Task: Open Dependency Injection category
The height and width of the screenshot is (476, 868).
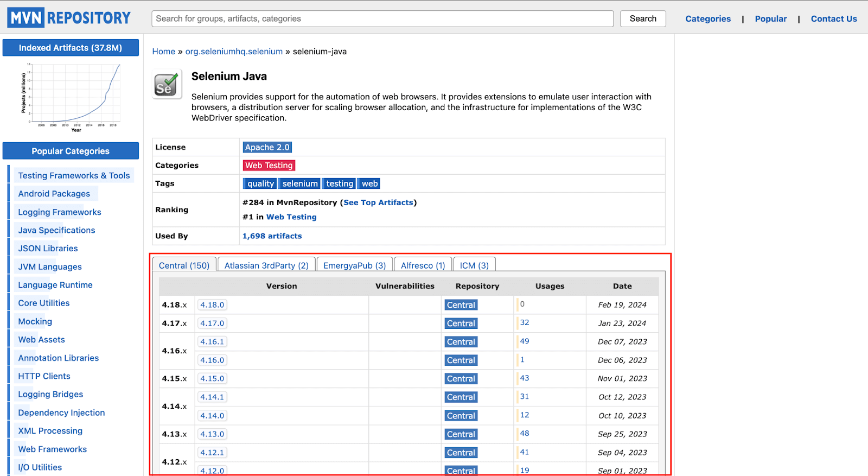Action: pyautogui.click(x=61, y=413)
